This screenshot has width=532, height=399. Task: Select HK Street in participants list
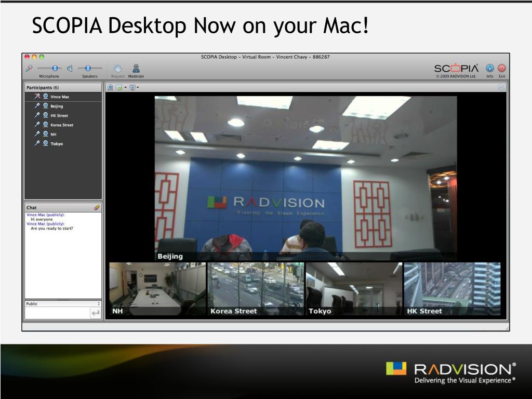[x=63, y=116]
